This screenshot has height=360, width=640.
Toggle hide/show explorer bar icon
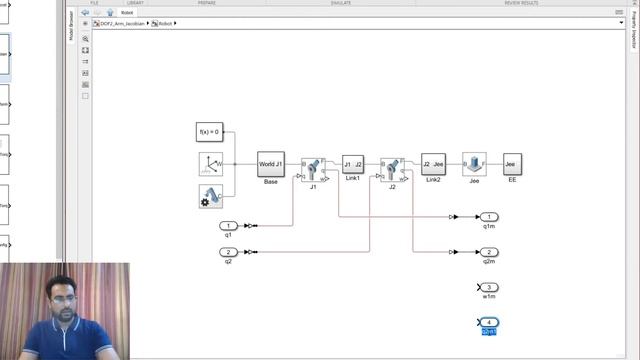[x=85, y=24]
